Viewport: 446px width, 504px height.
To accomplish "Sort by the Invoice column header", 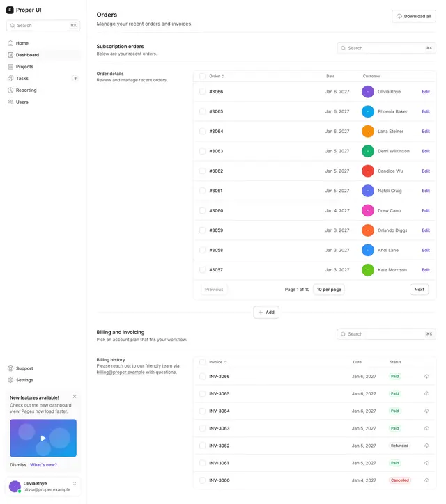I will coord(218,362).
